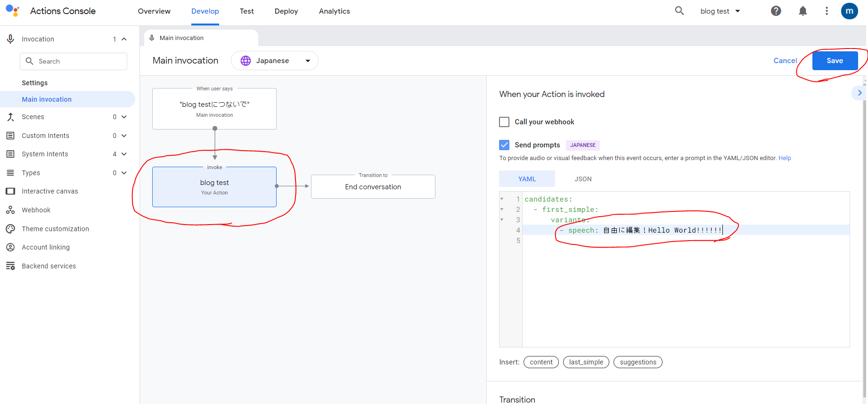Expand the Types section chevron

124,173
